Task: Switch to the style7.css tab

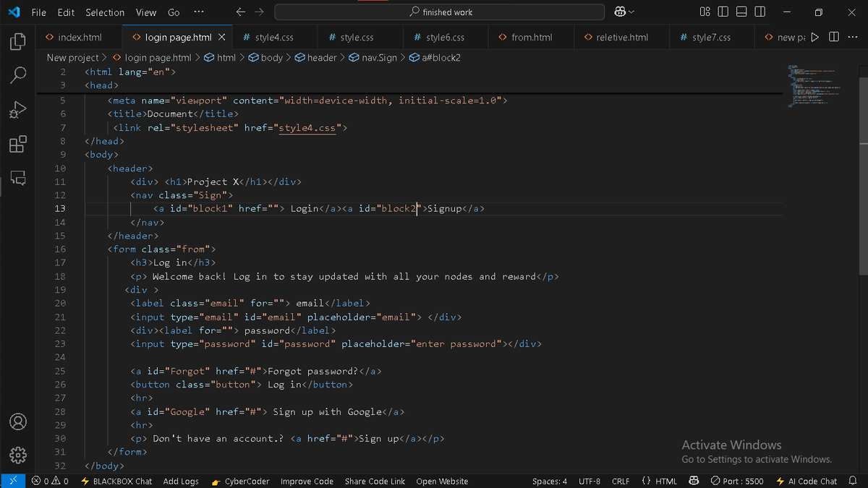Action: [x=711, y=37]
